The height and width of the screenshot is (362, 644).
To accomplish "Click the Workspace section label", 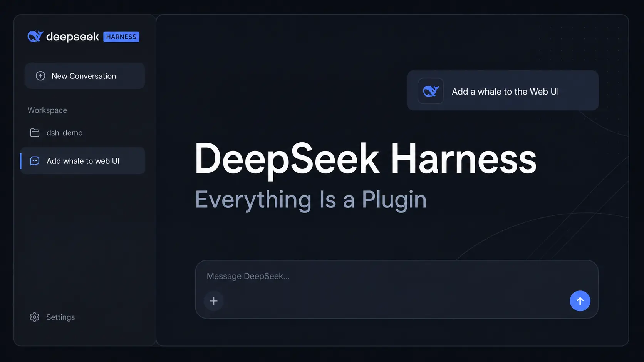I will 47,110.
